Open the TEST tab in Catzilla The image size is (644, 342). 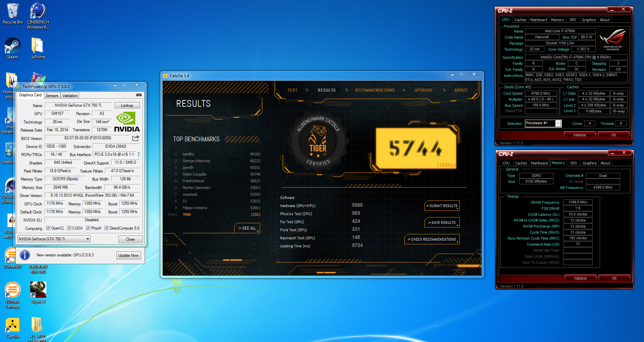[292, 90]
